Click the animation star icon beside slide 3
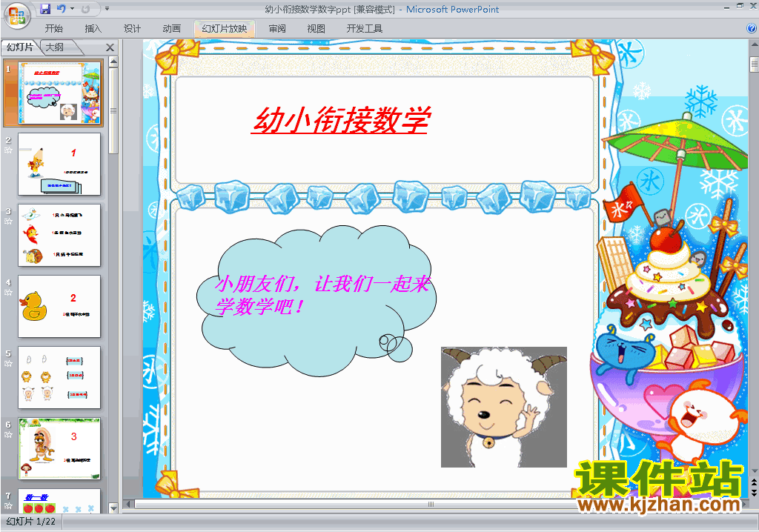Screen dimensions: 759x532 tap(8, 222)
